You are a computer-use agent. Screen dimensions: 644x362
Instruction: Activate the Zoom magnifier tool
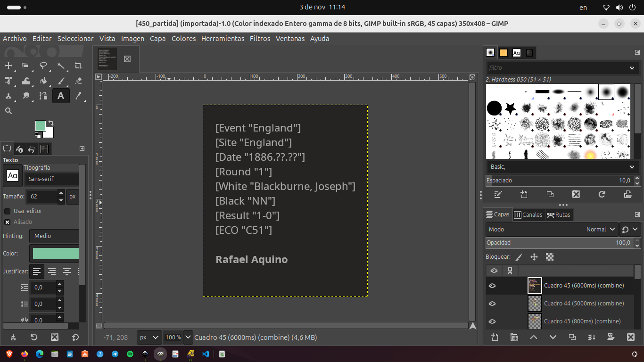(8, 111)
